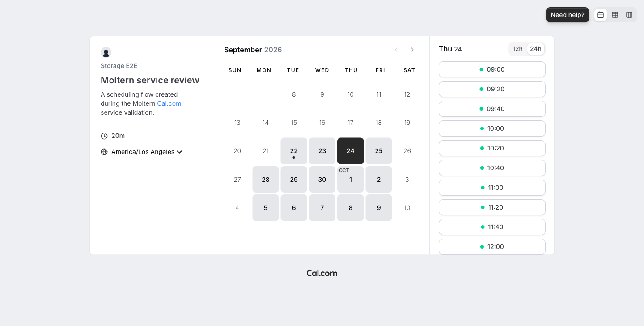Go to next month arrow
644x326 pixels.
pos(412,50)
